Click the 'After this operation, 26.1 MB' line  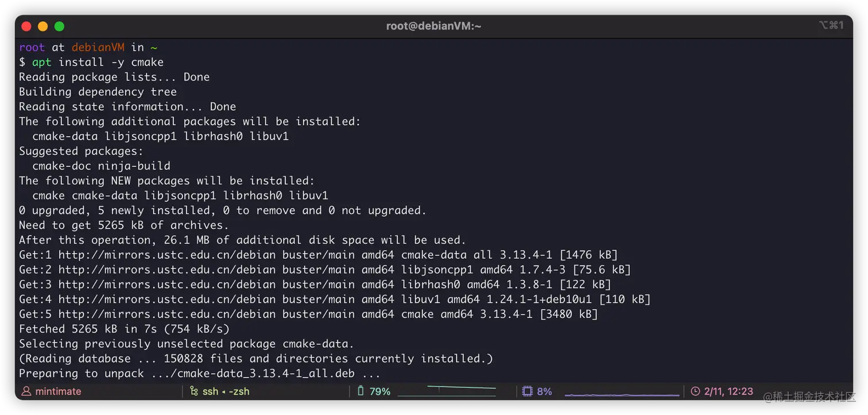242,240
